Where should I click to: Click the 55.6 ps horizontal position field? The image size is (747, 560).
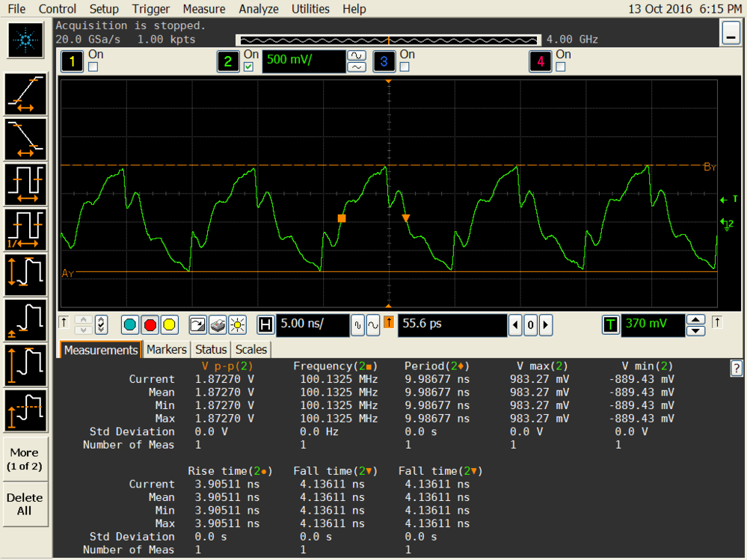click(x=452, y=324)
